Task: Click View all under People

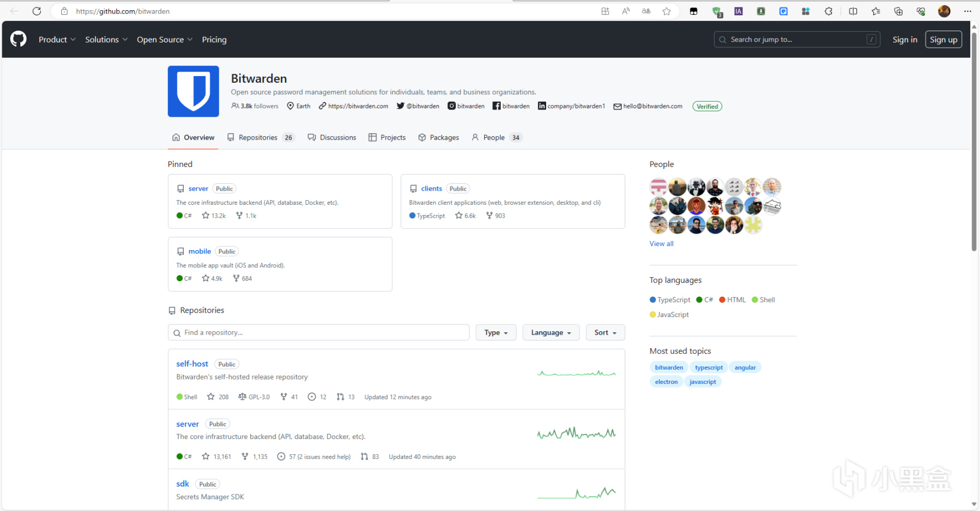Action: click(662, 244)
